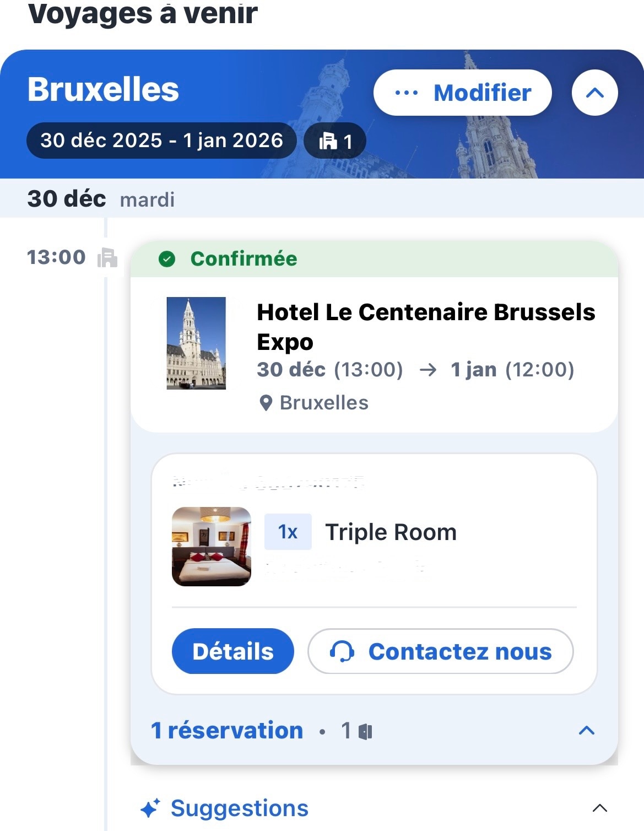The height and width of the screenshot is (831, 644).
Task: Click the Modifier three-dots icon
Action: (x=407, y=93)
